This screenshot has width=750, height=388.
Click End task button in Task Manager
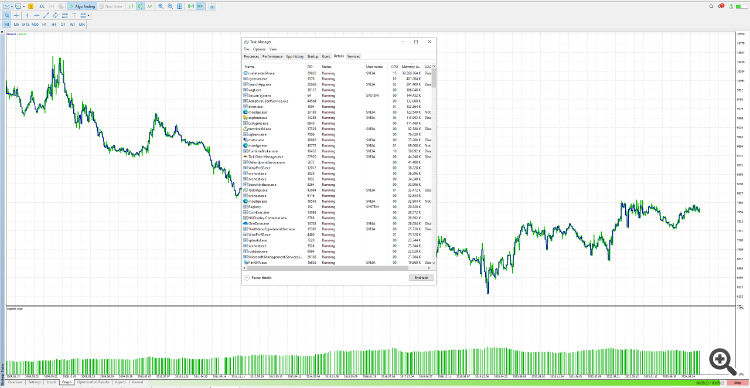(421, 277)
